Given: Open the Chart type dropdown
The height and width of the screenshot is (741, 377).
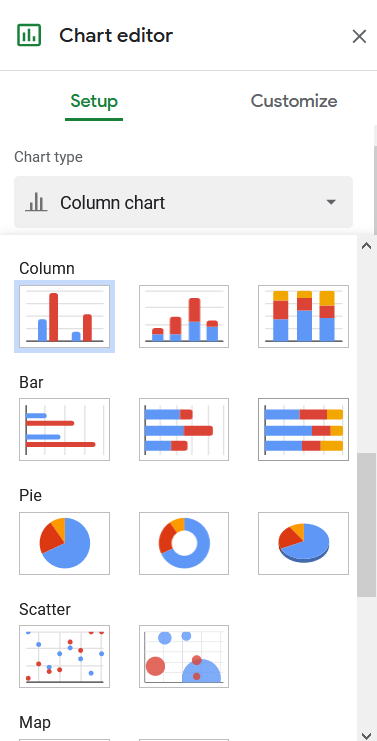Looking at the screenshot, I should click(x=183, y=202).
